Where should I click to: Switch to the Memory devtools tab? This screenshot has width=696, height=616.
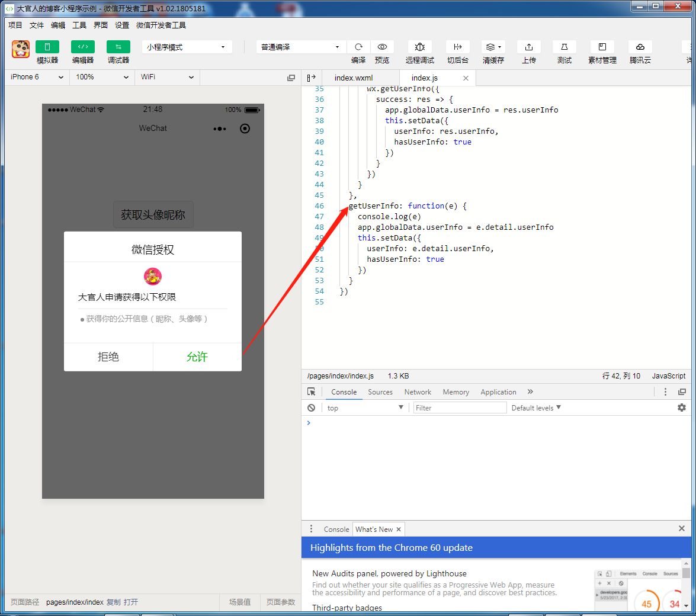coord(456,392)
